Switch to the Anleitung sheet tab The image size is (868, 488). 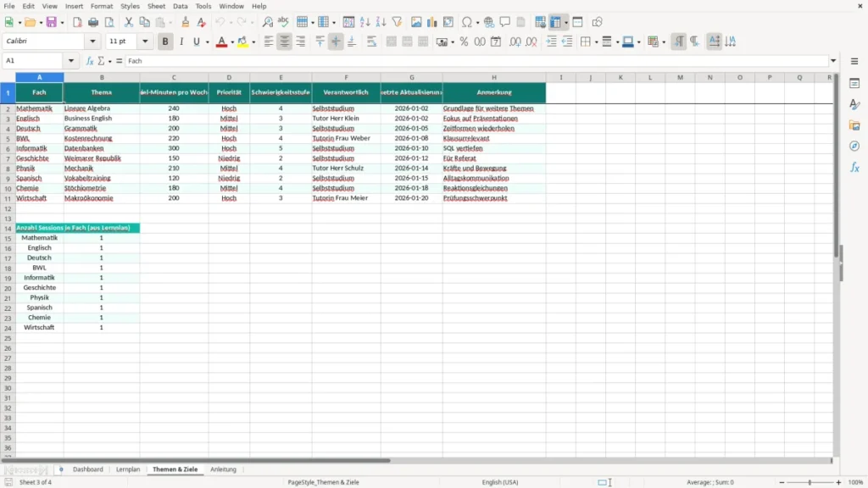(223, 469)
